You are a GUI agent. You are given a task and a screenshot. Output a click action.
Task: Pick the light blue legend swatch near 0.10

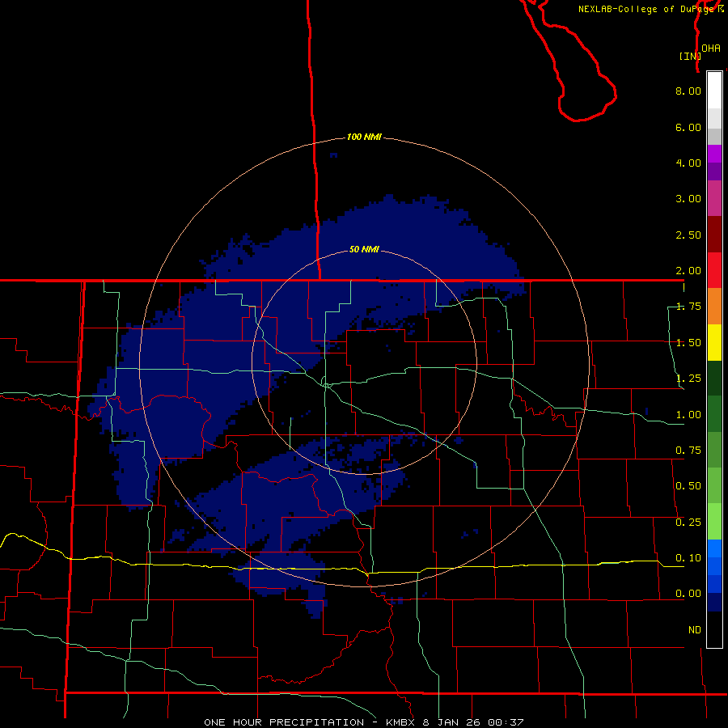coord(714,548)
